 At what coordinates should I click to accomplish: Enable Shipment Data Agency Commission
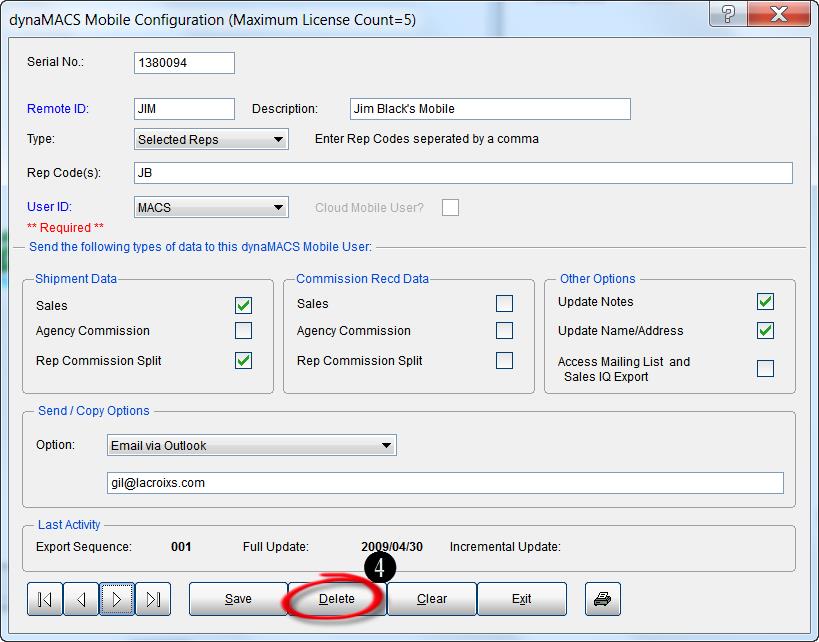tap(243, 331)
